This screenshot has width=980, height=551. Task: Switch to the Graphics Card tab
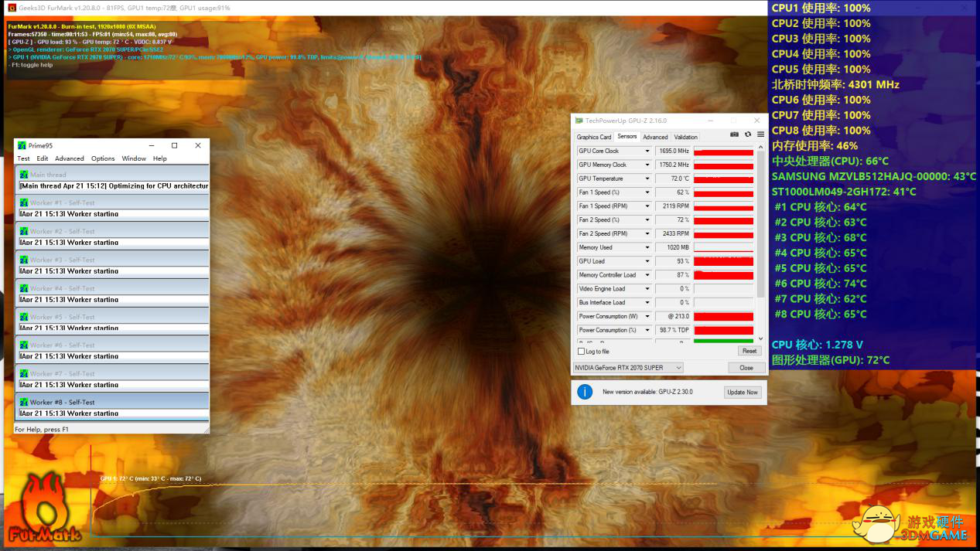(594, 137)
